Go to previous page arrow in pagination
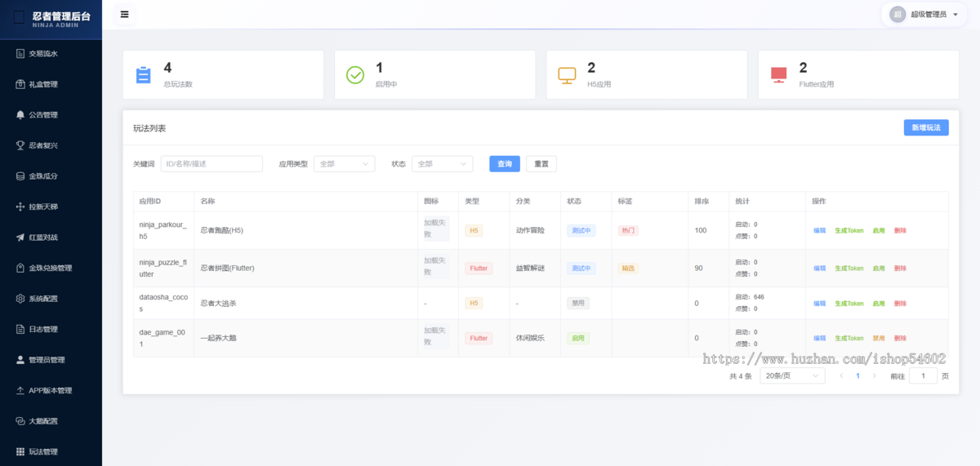Viewport: 980px width, 466px height. [x=842, y=375]
